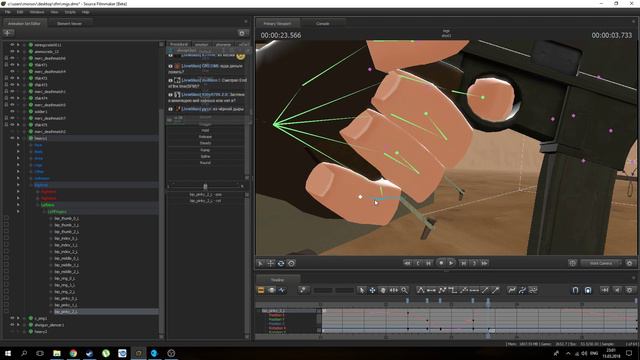Toggle frame snap lock in timeline toolbar
Image resolution: width=640 pixels, height=360 pixels.
pyautogui.click(x=588, y=290)
